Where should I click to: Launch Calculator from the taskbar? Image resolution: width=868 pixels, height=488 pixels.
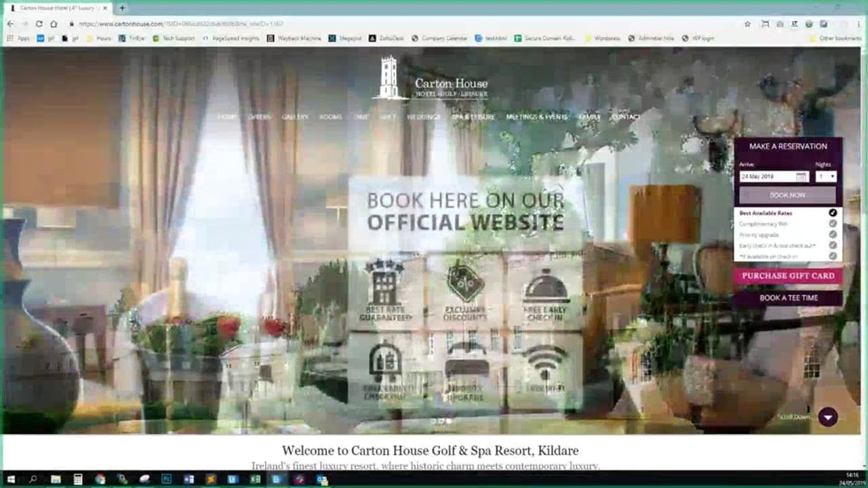pyautogui.click(x=78, y=479)
